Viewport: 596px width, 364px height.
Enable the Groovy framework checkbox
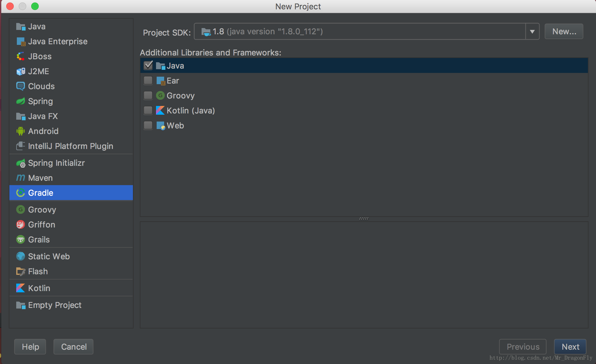point(148,95)
